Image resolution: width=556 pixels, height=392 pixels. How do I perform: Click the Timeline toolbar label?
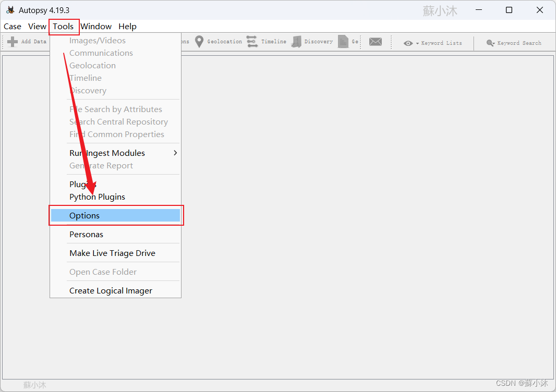[274, 42]
